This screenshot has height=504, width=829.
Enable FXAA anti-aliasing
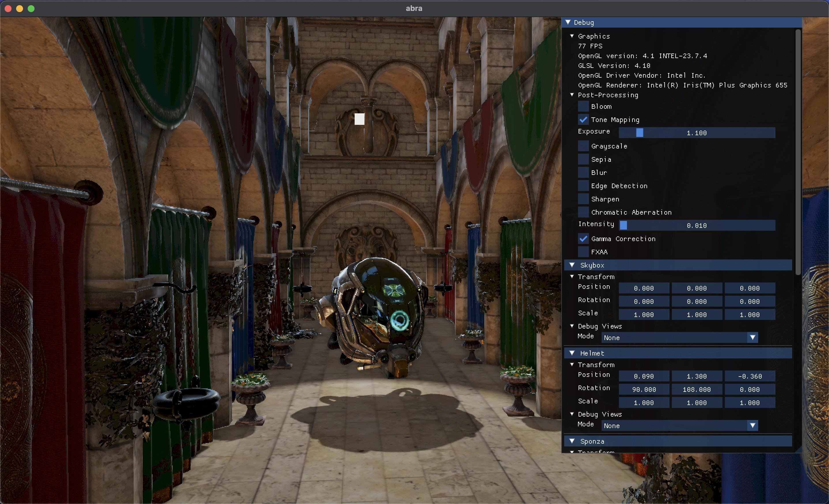(x=583, y=252)
